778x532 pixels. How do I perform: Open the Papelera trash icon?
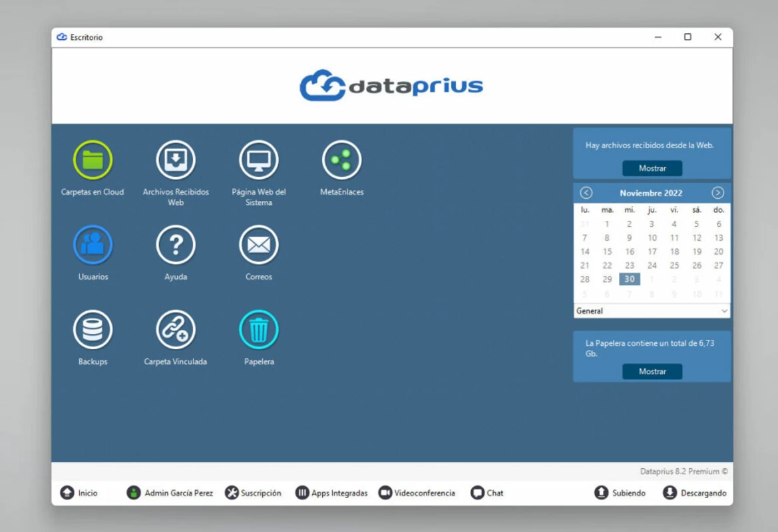click(x=258, y=330)
